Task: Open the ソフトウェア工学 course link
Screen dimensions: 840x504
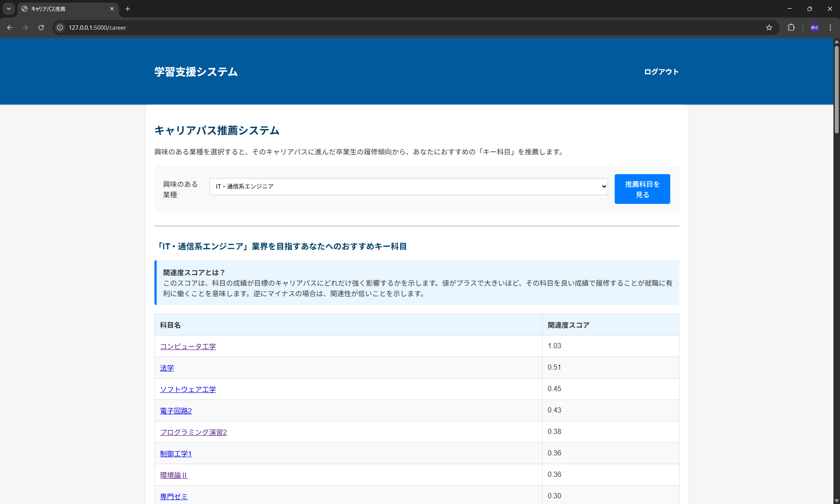Action: click(188, 389)
